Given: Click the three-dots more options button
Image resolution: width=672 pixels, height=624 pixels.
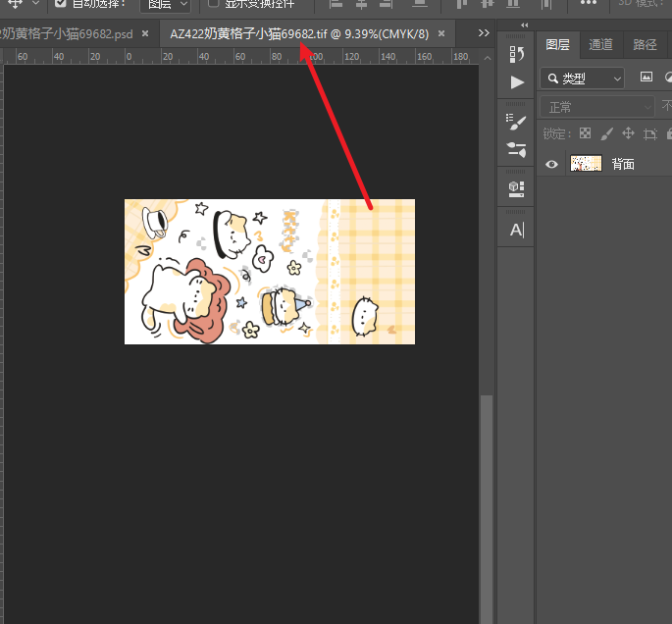Looking at the screenshot, I should click(x=589, y=3).
